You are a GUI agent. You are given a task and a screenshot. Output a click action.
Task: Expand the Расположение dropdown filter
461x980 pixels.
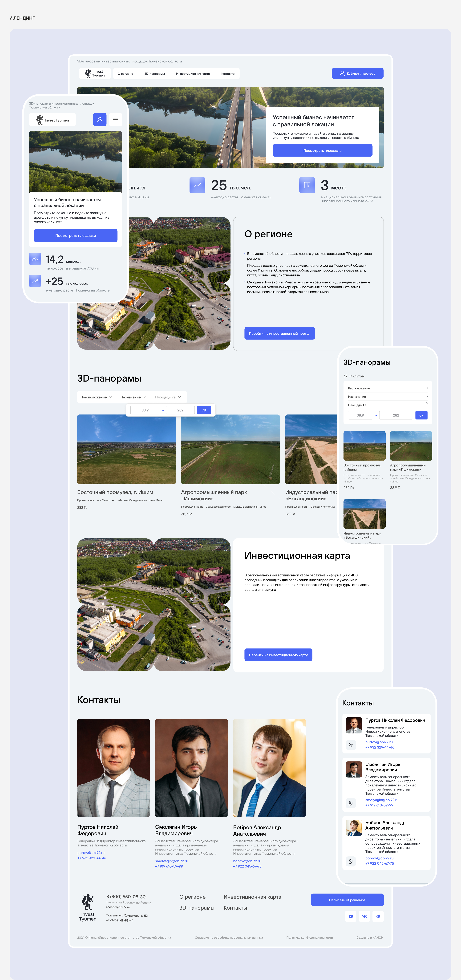tap(97, 397)
